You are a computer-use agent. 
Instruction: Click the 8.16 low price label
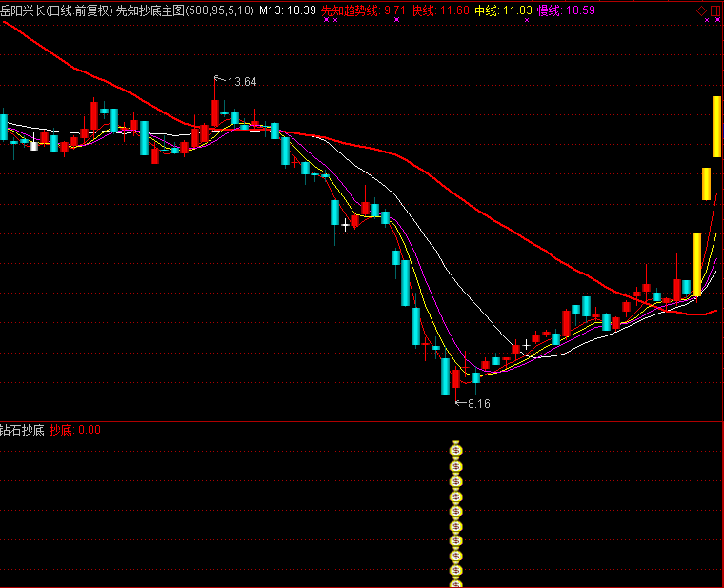476,404
